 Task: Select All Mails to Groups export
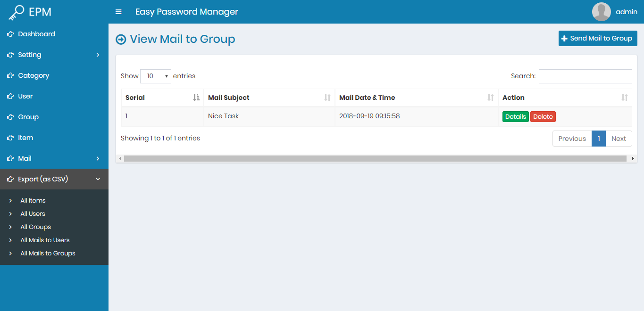tap(48, 253)
